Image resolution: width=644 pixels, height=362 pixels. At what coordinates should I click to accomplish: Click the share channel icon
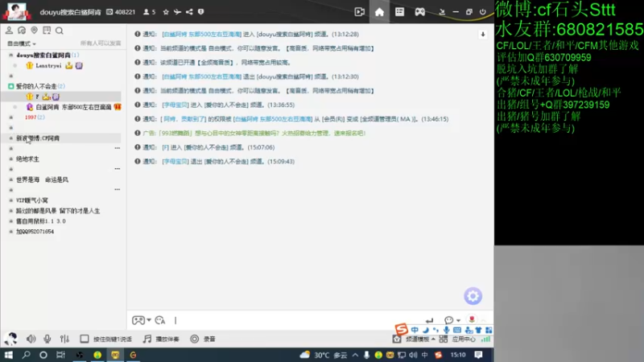tap(189, 12)
